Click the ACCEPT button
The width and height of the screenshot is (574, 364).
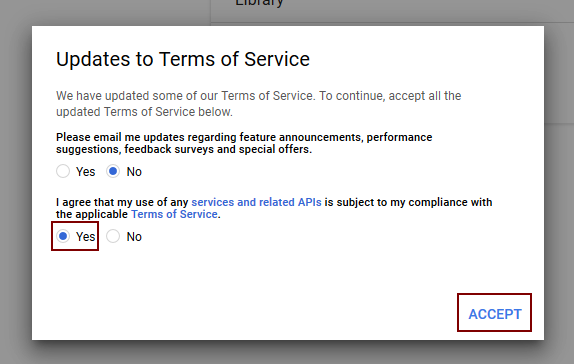click(495, 313)
